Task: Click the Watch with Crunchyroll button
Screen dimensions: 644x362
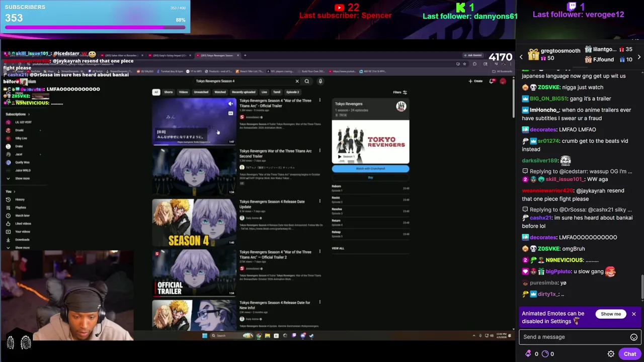Action: (x=370, y=168)
